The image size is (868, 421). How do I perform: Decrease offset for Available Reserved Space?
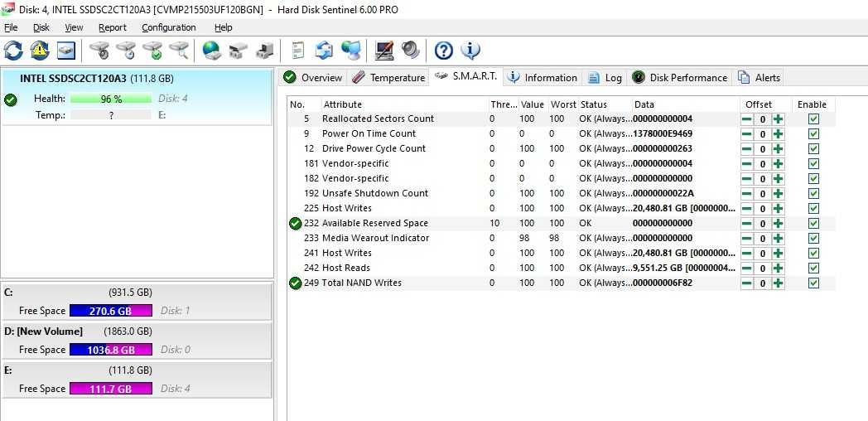pyautogui.click(x=747, y=224)
